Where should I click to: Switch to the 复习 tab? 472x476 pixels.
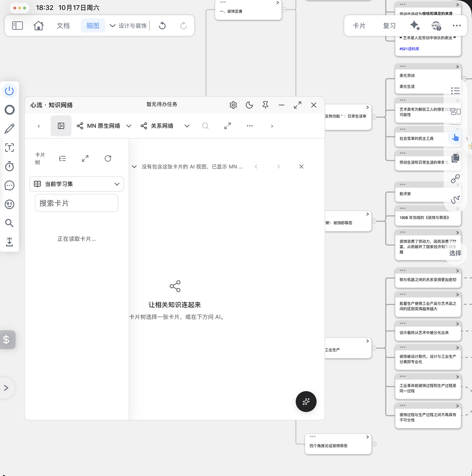click(x=389, y=26)
